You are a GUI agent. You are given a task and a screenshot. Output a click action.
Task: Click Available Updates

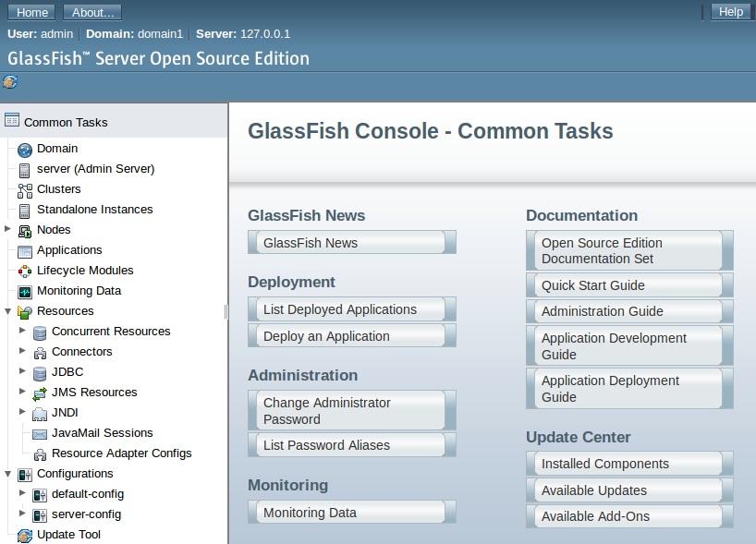click(629, 490)
